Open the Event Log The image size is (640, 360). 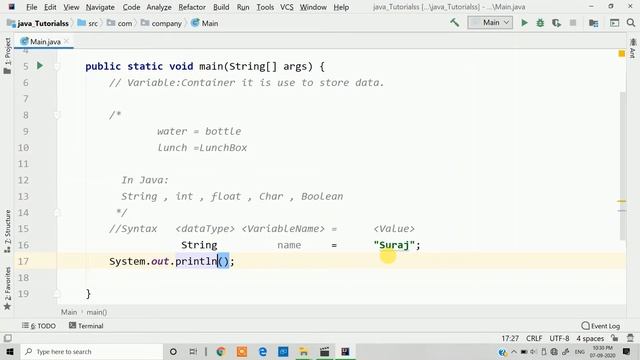600,326
